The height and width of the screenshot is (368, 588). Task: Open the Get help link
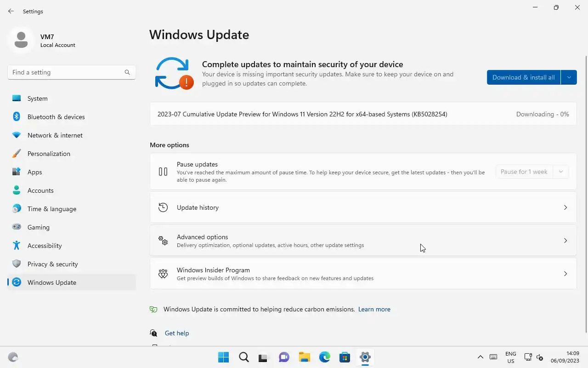point(177,333)
